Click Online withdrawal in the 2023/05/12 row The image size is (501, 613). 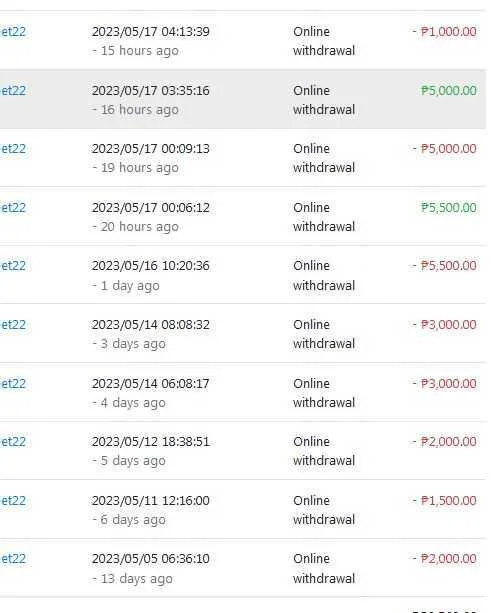[324, 451]
